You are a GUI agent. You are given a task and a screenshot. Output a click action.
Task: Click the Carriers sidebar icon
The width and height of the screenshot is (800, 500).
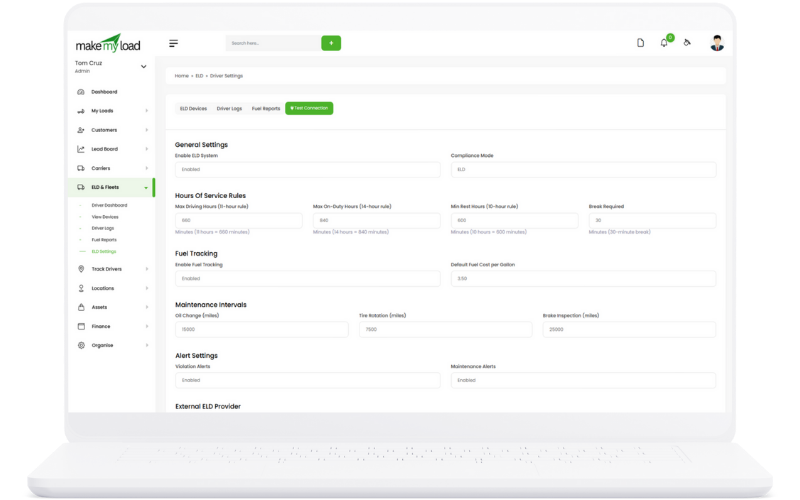(81, 168)
